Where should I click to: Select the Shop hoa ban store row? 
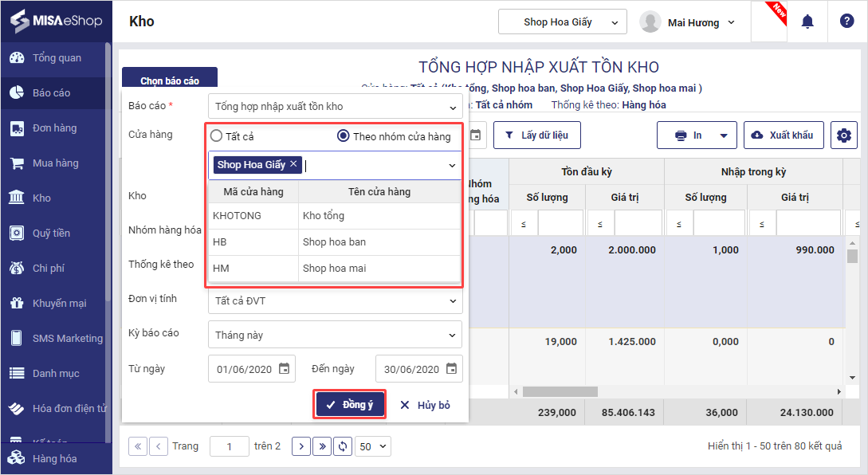click(334, 242)
